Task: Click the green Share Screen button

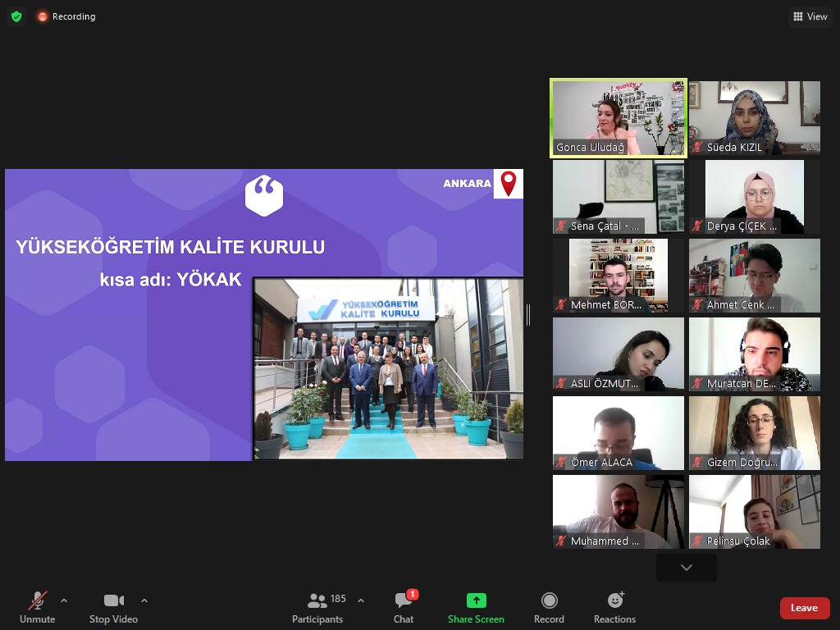Action: pyautogui.click(x=476, y=608)
